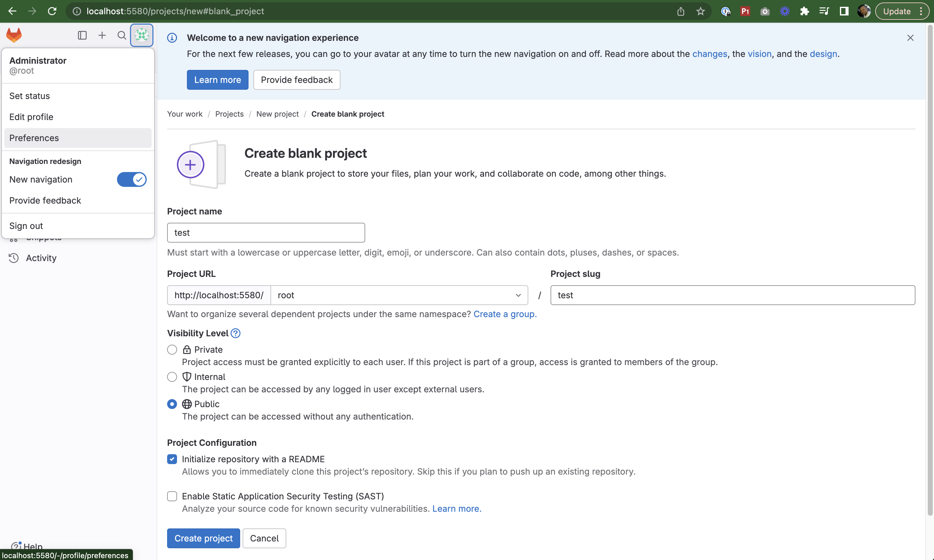
Task: Click the Create project button
Action: 203,538
